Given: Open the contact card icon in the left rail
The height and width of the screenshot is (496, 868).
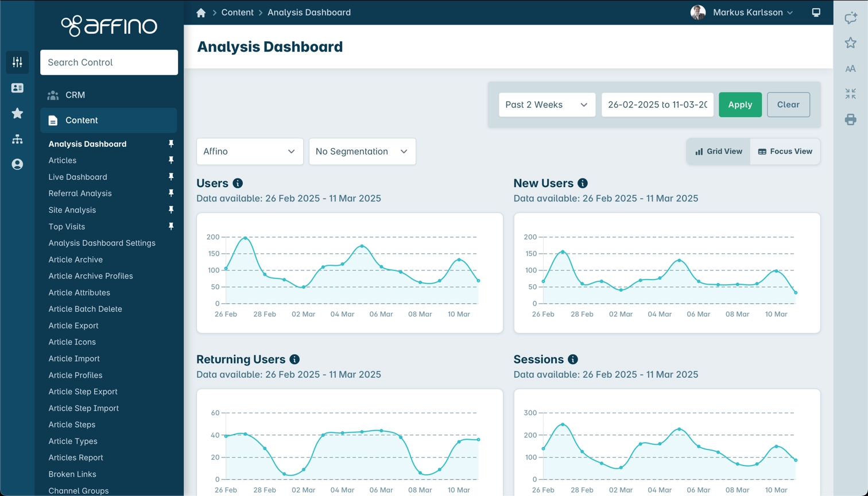Looking at the screenshot, I should pos(17,88).
